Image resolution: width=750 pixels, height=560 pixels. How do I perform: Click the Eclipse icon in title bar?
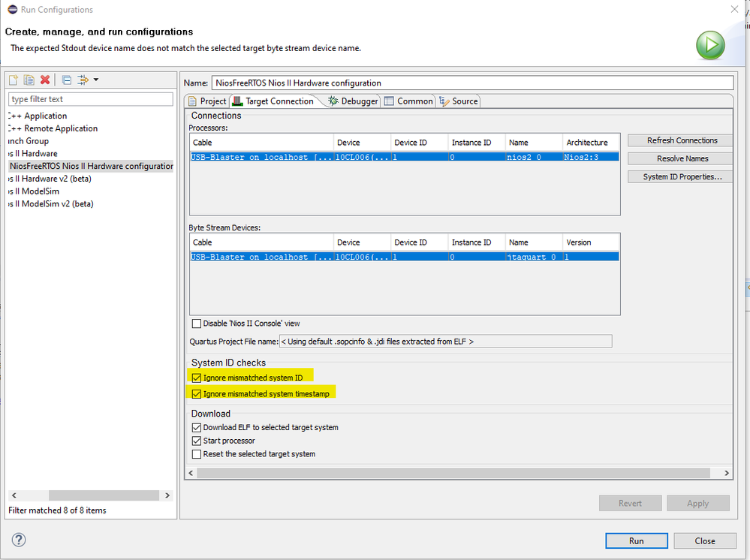coord(13,9)
